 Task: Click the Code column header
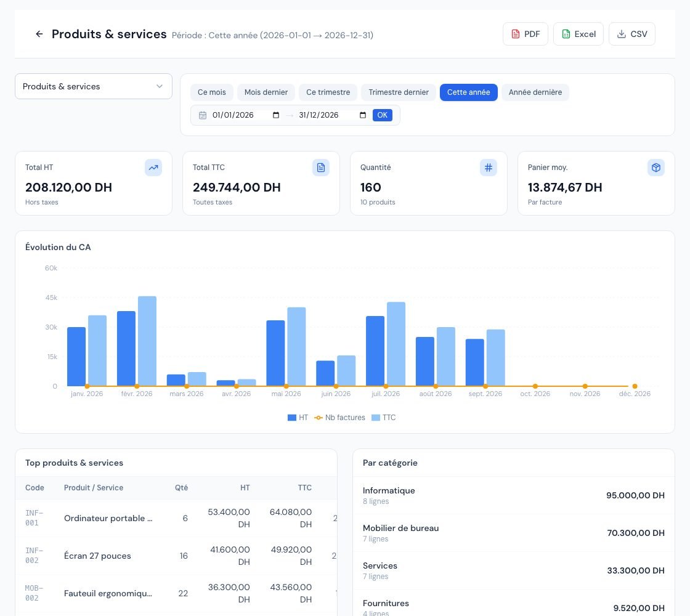click(34, 487)
